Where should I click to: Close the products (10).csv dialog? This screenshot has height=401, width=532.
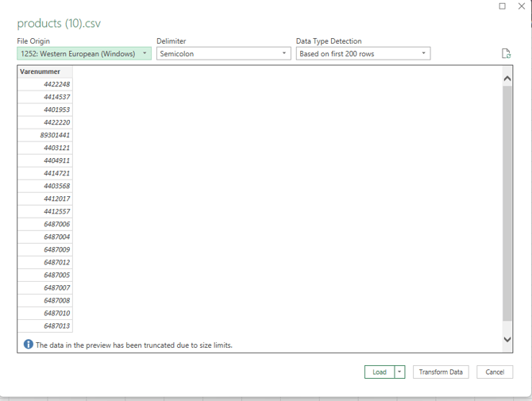coord(521,6)
